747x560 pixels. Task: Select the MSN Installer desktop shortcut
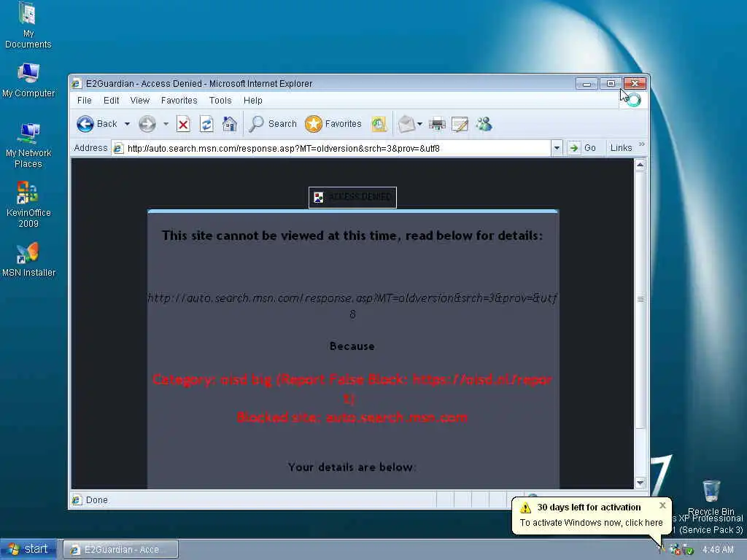point(28,260)
